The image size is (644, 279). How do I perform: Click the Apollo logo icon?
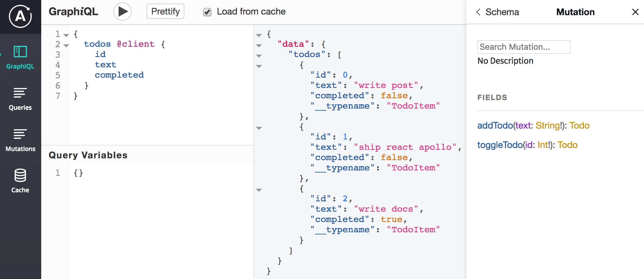point(20,17)
